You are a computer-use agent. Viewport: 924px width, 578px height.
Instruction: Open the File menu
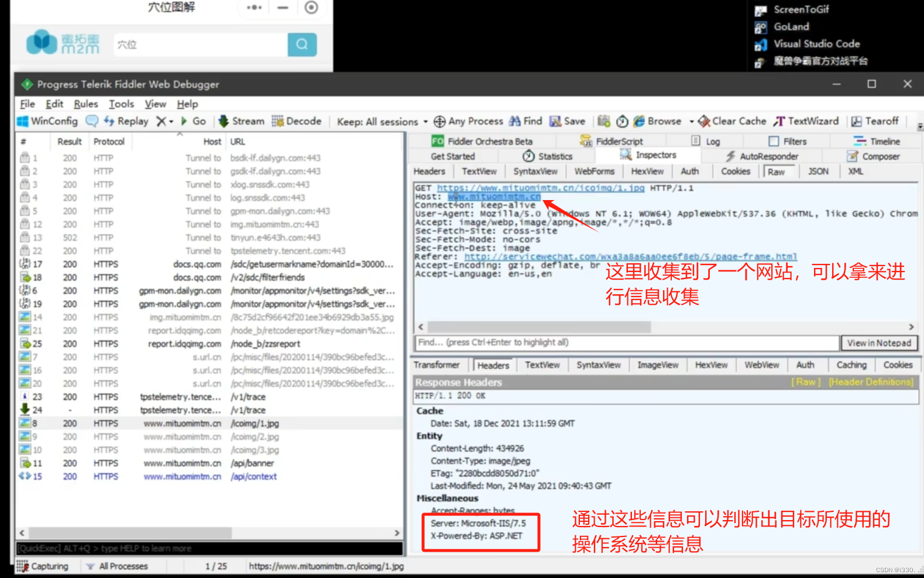tap(28, 104)
